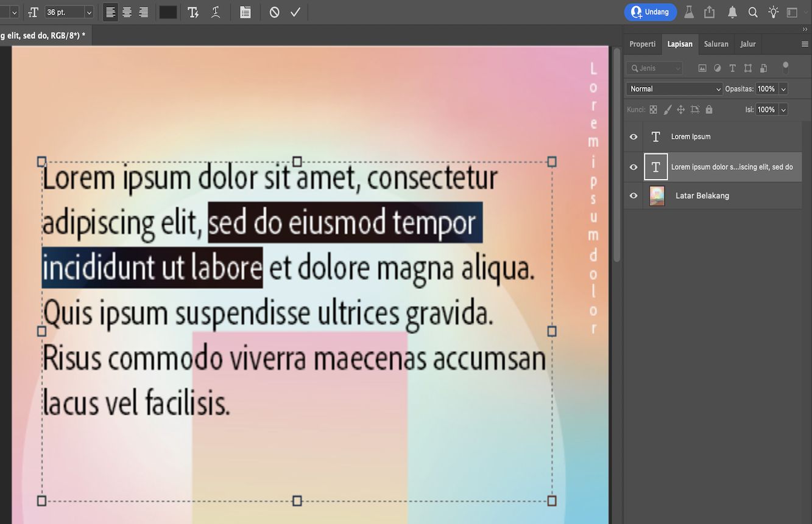Hide the Latar Belakang layer
Viewport: 812px width, 524px height.
(633, 195)
